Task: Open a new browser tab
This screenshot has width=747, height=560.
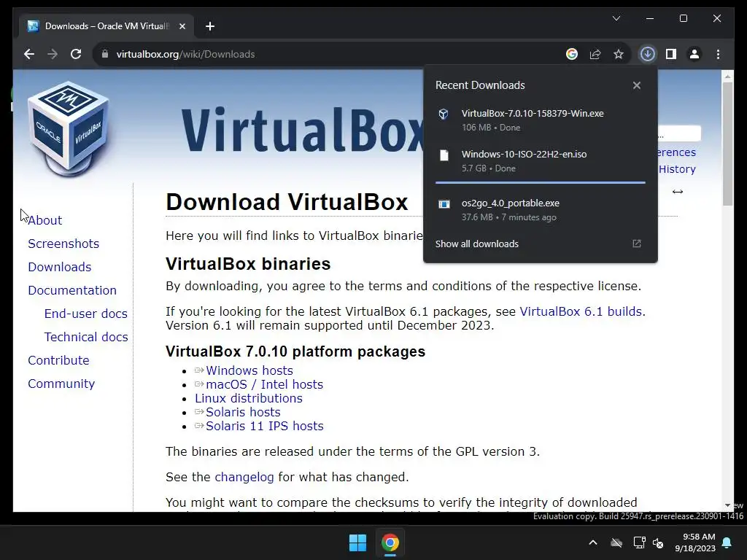Action: click(210, 26)
